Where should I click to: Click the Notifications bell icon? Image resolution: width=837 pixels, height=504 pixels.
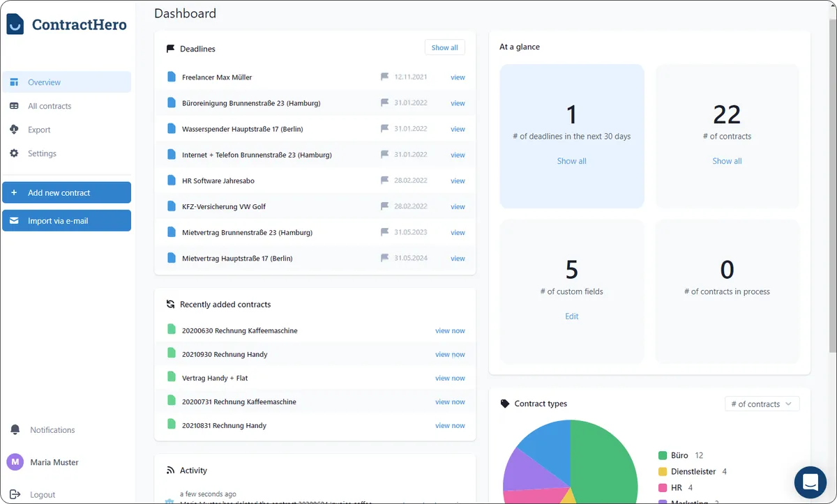tap(15, 430)
